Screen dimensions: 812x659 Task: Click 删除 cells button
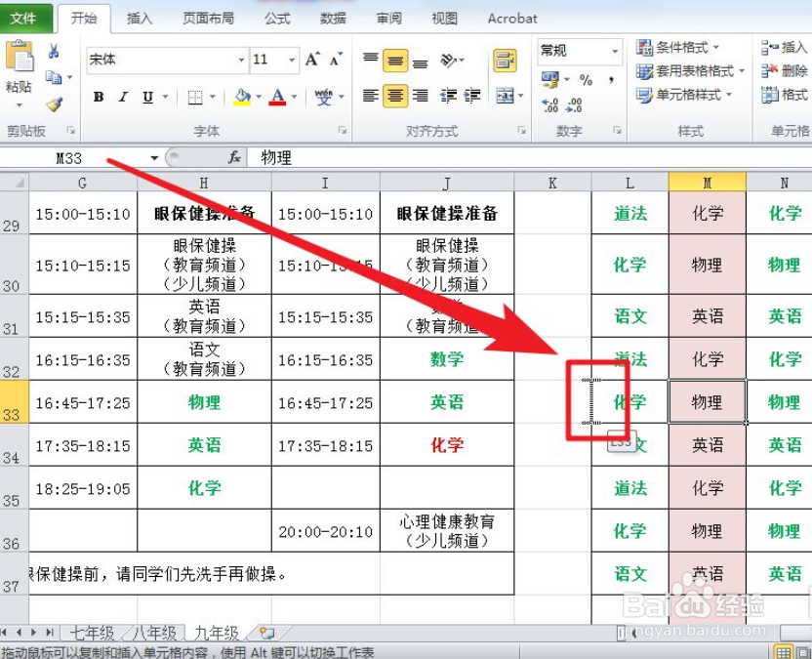(x=785, y=71)
